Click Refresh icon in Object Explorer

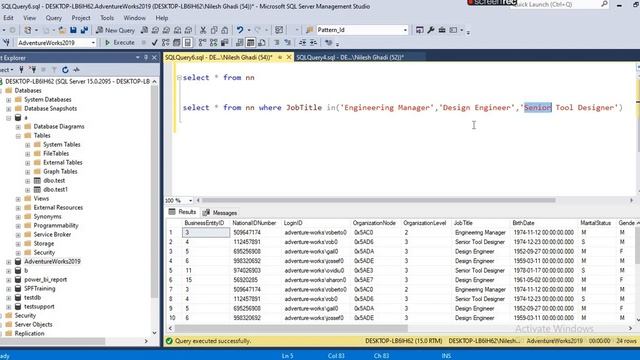pos(65,70)
